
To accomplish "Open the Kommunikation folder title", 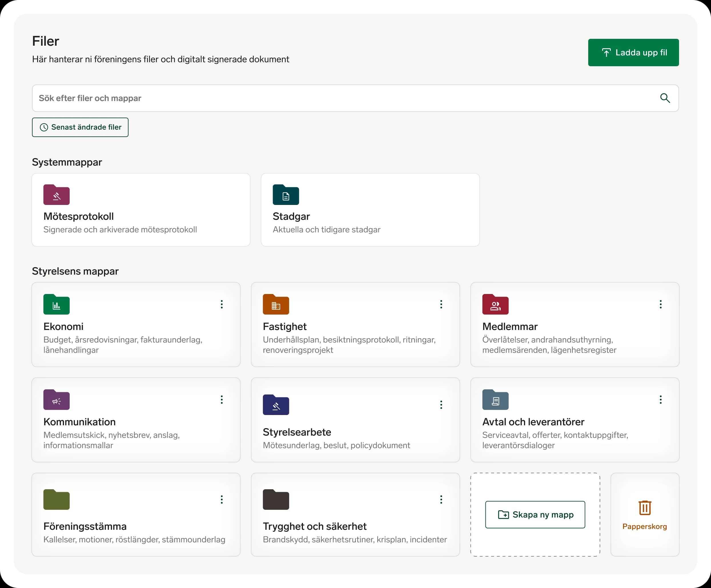I will coord(80,422).
